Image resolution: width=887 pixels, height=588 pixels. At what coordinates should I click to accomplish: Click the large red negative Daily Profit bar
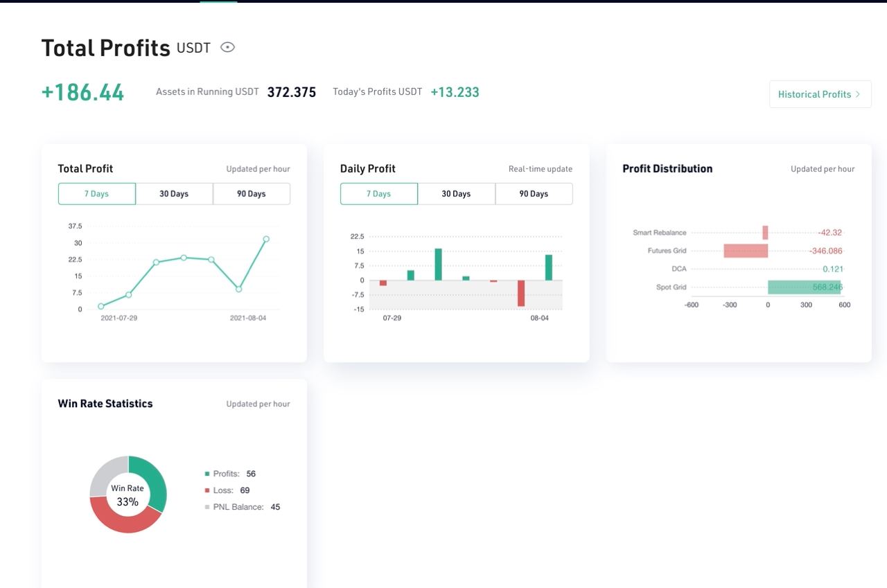pyautogui.click(x=521, y=293)
